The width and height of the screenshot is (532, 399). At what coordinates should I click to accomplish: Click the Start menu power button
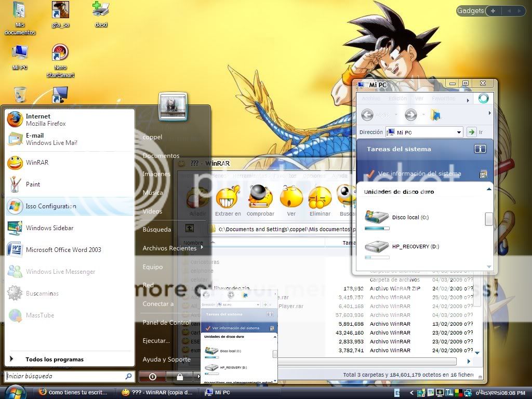coord(152,376)
